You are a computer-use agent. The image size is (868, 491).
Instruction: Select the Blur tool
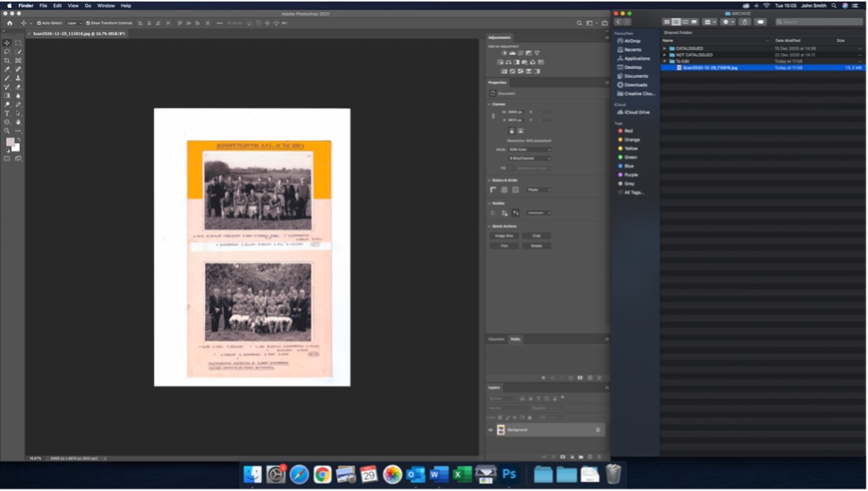coord(18,96)
